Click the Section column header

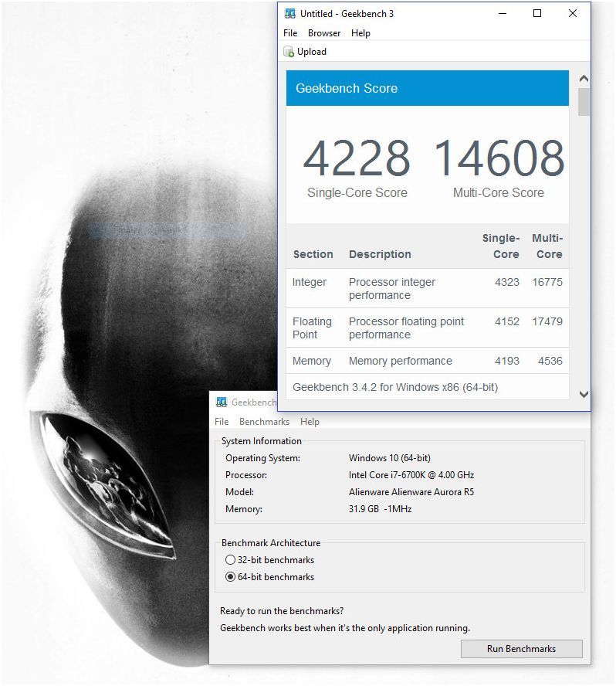click(x=313, y=254)
